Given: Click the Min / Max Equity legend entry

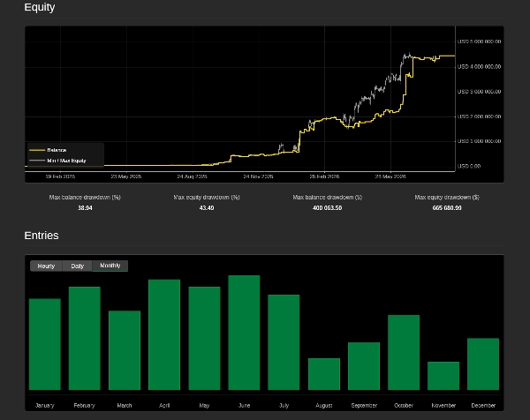Looking at the screenshot, I should coord(57,161).
